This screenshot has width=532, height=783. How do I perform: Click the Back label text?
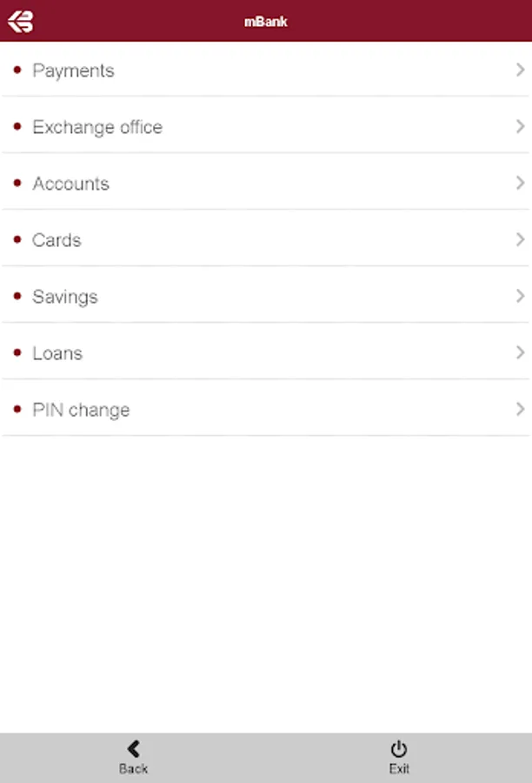click(x=133, y=768)
